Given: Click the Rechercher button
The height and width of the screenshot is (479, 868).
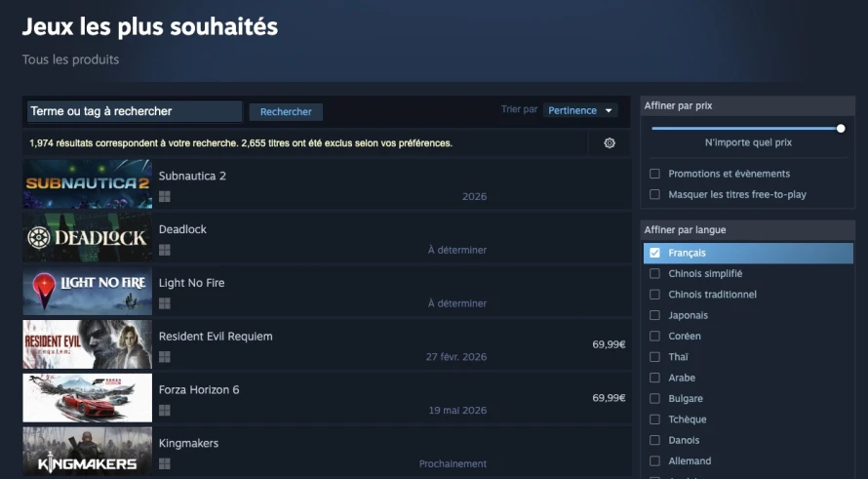Looking at the screenshot, I should click(286, 111).
